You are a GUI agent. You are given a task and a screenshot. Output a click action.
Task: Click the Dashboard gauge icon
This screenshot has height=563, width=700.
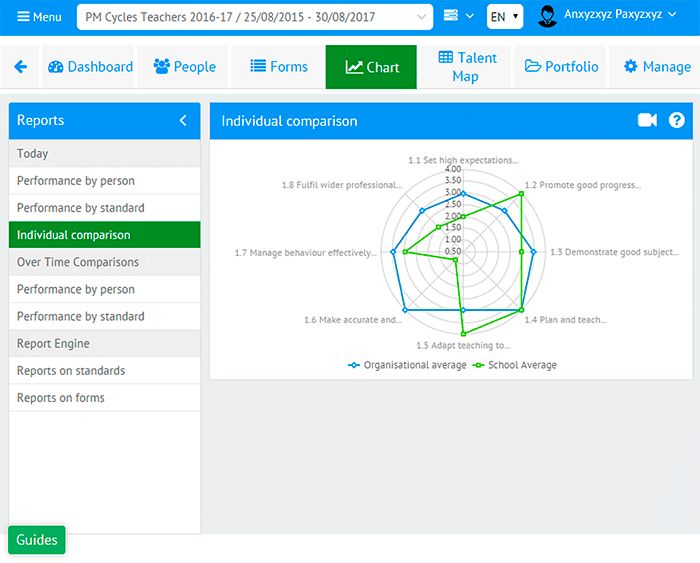pyautogui.click(x=55, y=67)
